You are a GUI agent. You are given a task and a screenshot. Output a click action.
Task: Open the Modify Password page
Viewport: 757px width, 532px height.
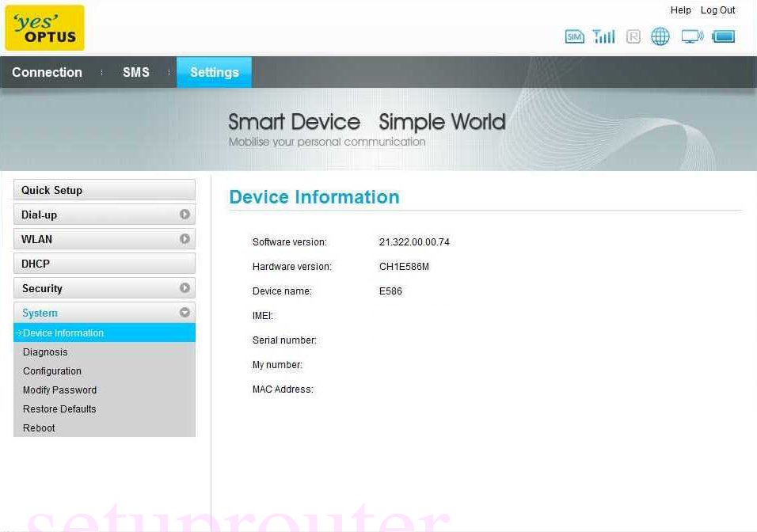59,389
